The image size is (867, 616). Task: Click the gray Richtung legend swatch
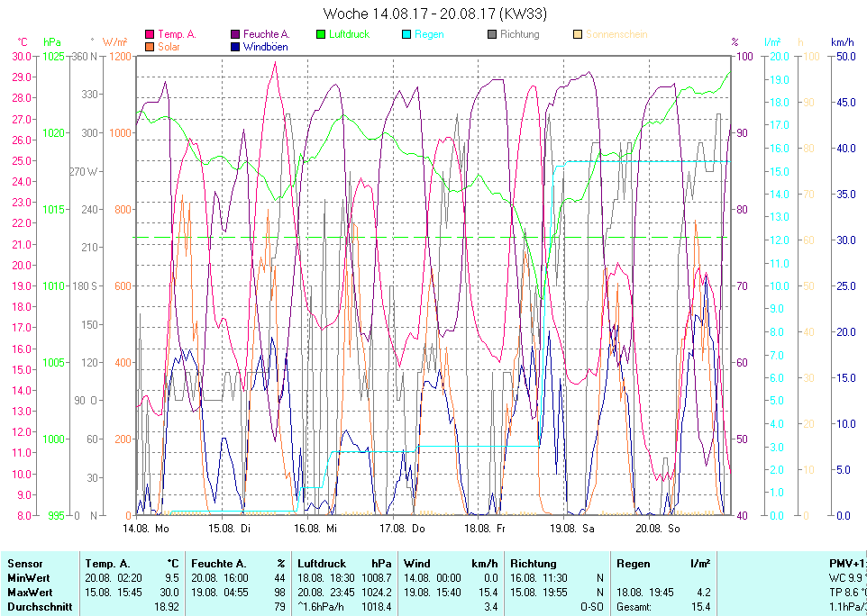pyautogui.click(x=492, y=34)
